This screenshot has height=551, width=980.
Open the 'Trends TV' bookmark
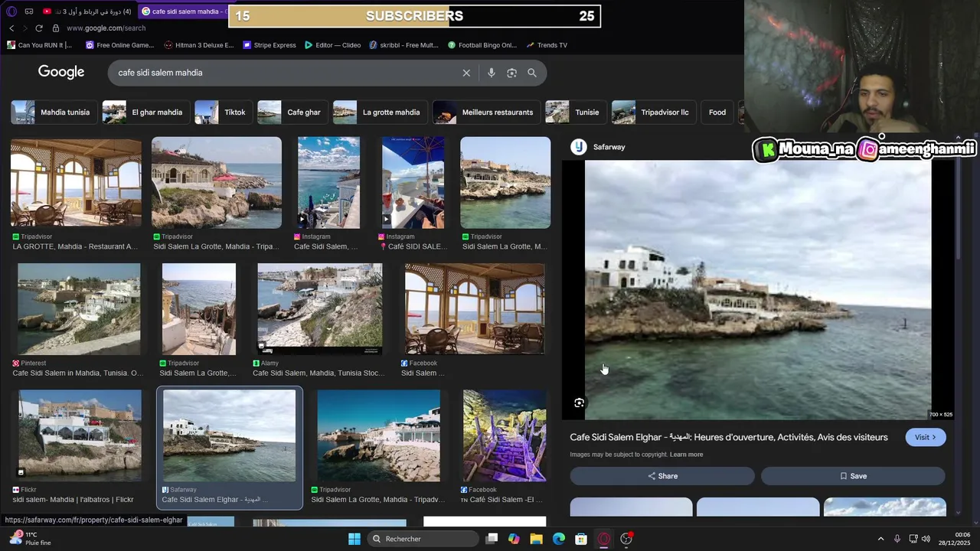coord(547,45)
